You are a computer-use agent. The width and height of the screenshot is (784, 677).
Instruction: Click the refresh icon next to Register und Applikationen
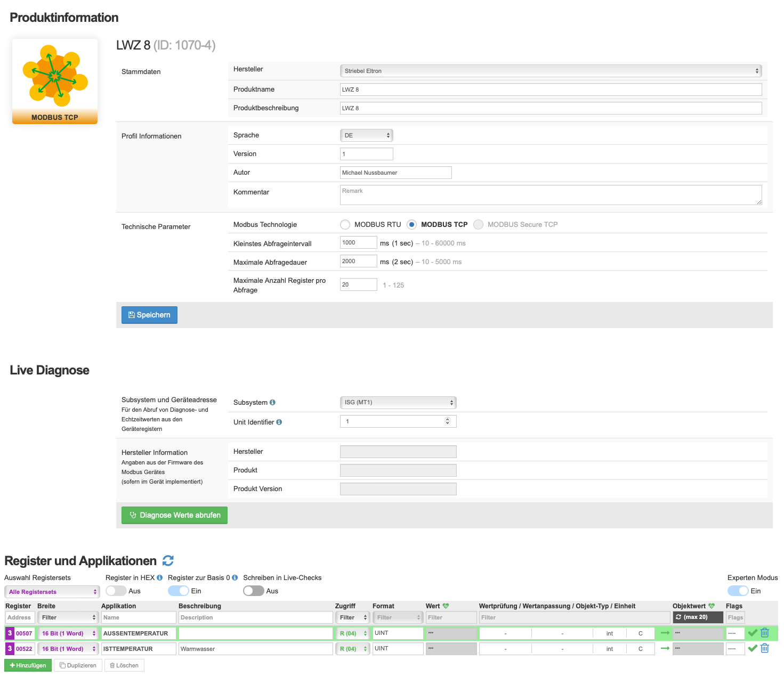pos(168,561)
